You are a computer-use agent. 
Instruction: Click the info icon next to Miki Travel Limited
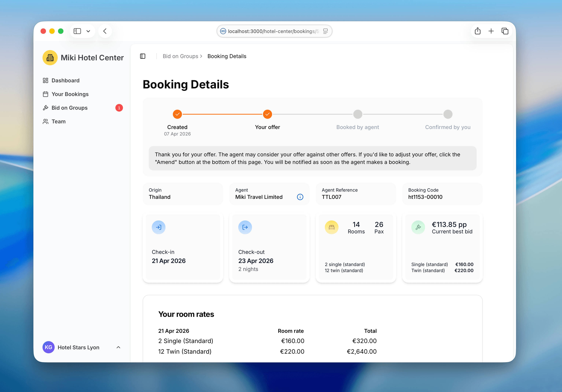[x=300, y=197]
